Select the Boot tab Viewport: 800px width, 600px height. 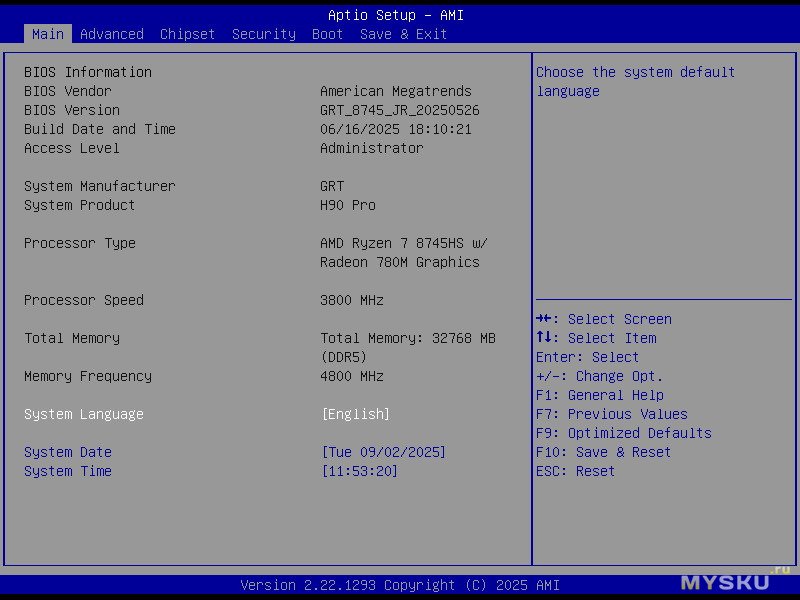tap(327, 34)
